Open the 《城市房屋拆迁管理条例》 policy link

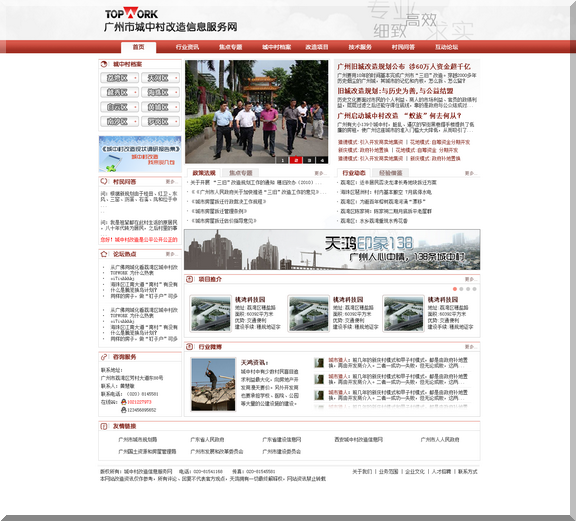click(x=219, y=211)
